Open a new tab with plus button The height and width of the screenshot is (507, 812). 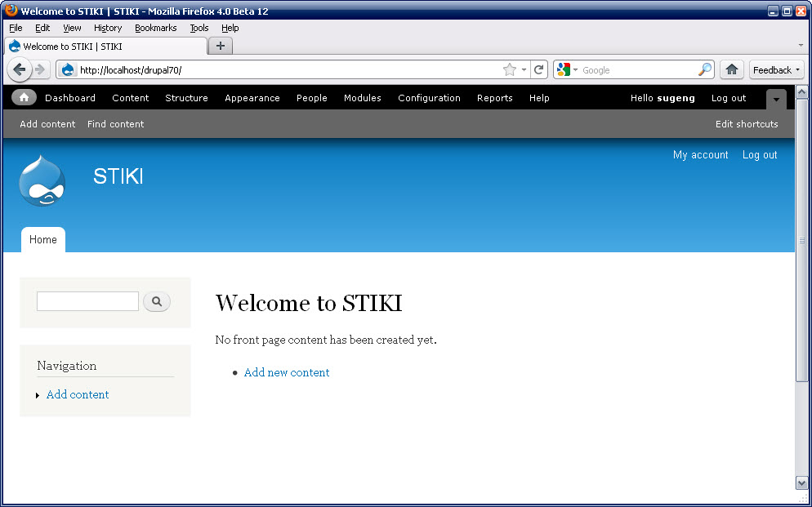pyautogui.click(x=221, y=47)
